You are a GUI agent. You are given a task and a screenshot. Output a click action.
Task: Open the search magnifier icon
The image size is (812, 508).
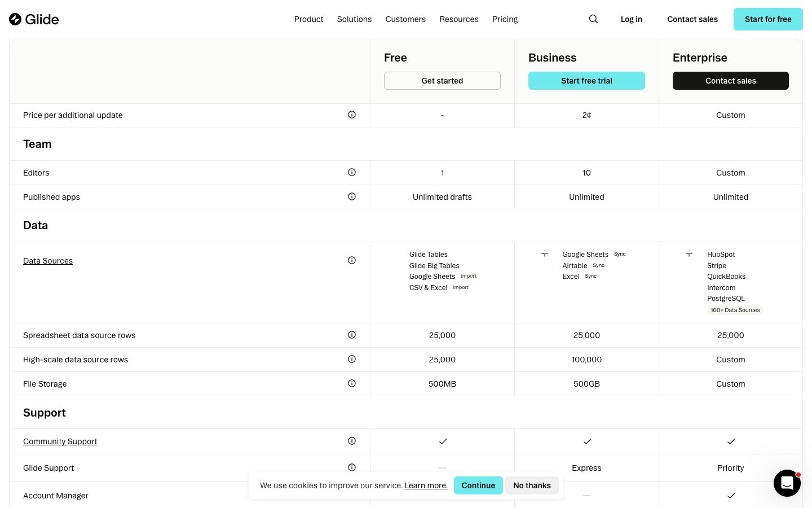pyautogui.click(x=593, y=19)
